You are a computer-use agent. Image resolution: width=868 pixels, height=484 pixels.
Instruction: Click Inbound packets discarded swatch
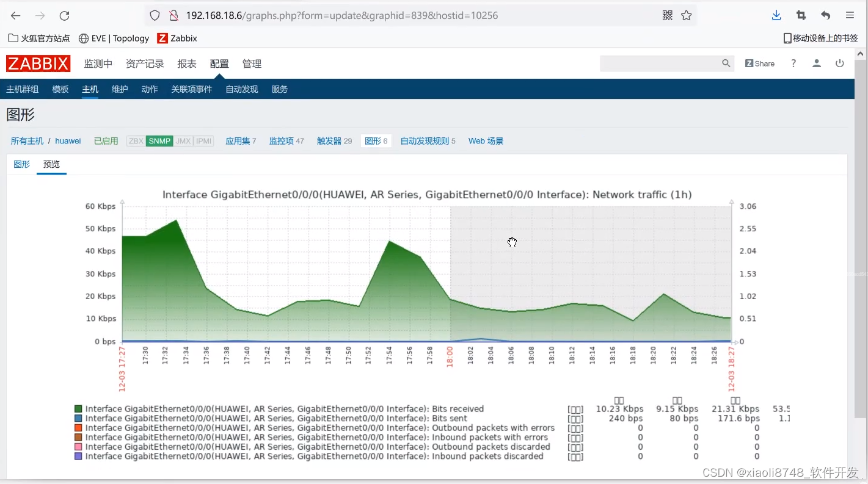(x=78, y=456)
